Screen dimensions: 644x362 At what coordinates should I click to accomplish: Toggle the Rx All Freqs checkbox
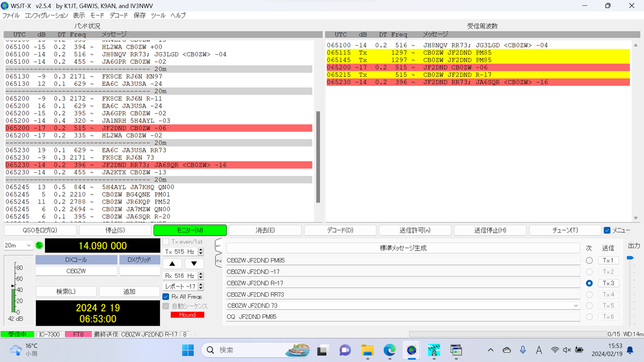point(166,297)
